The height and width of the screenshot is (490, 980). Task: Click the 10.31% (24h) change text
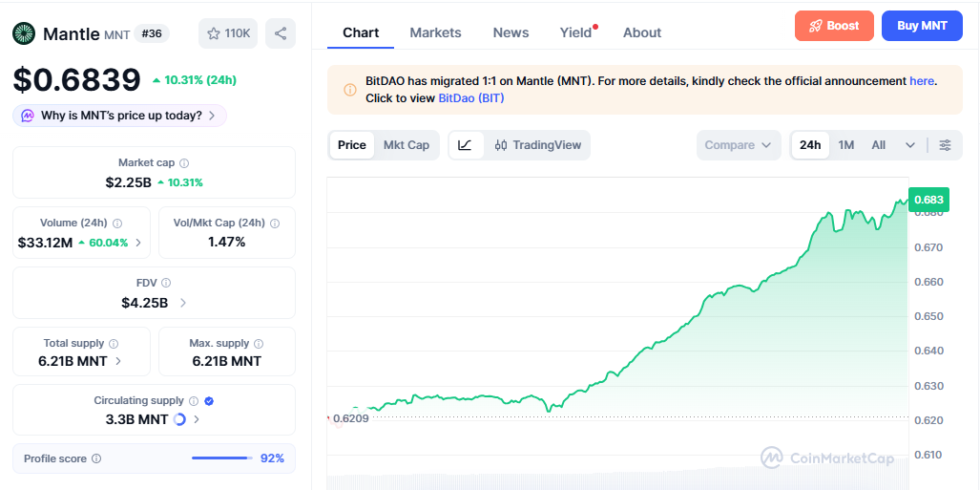pyautogui.click(x=200, y=80)
